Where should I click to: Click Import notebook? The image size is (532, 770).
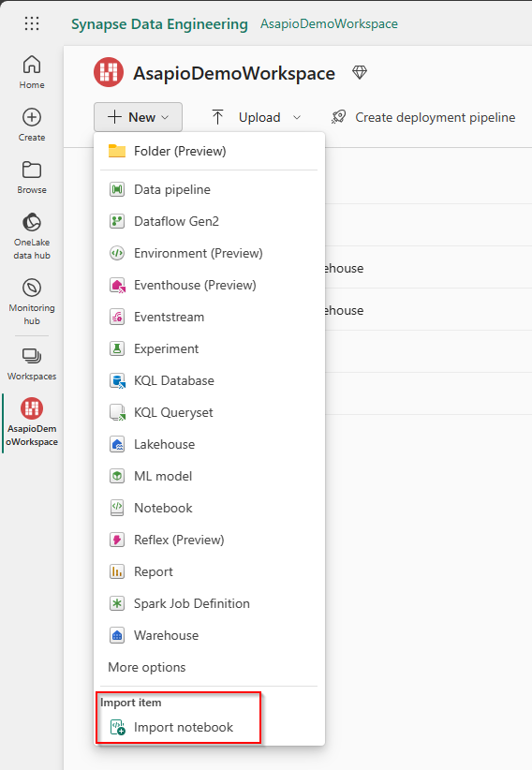tap(183, 727)
